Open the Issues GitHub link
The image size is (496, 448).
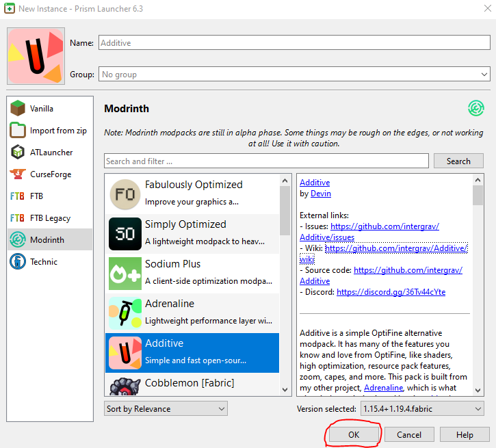(x=384, y=226)
